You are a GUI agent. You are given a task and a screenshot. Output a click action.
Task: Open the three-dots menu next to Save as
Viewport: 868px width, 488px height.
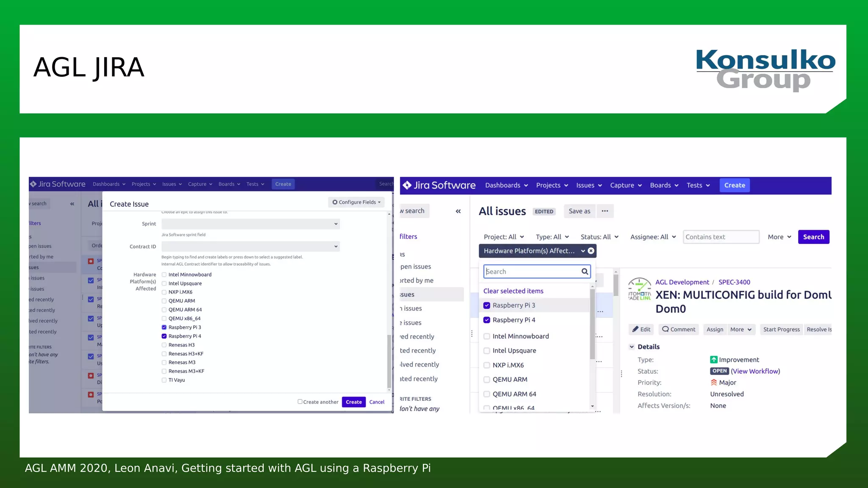click(x=605, y=211)
